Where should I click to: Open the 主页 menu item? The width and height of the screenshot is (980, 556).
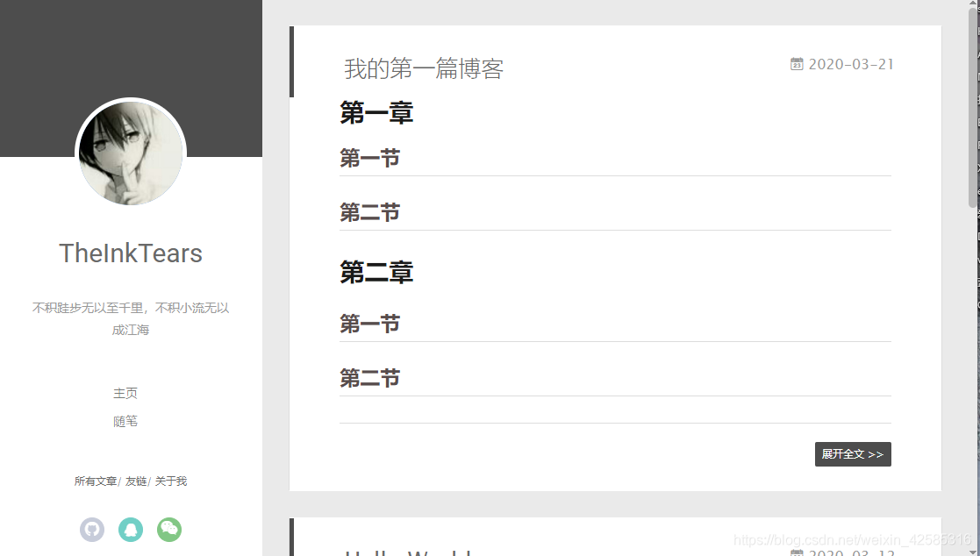(x=125, y=393)
